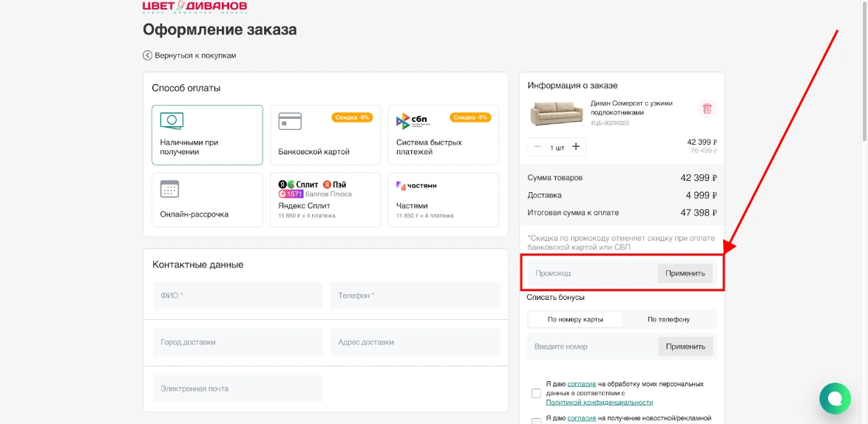Open Политикой конфиденциальности link
Viewport: 868px width, 424px height.
click(600, 403)
